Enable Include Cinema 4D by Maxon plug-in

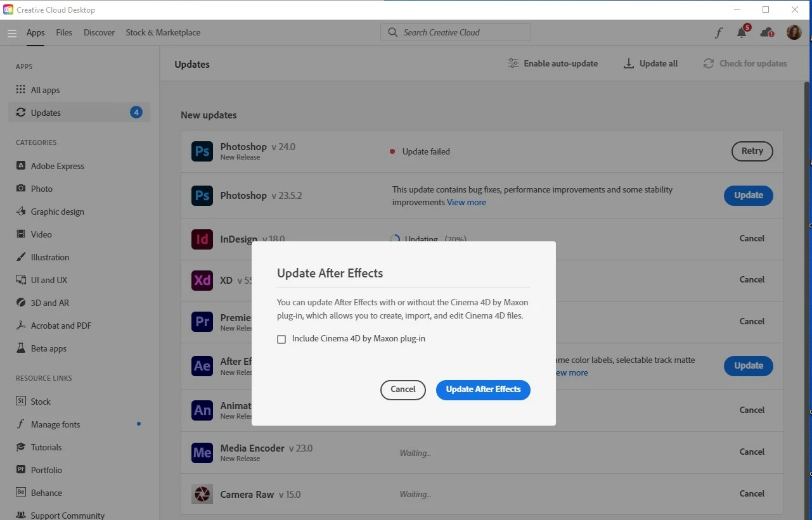[281, 339]
